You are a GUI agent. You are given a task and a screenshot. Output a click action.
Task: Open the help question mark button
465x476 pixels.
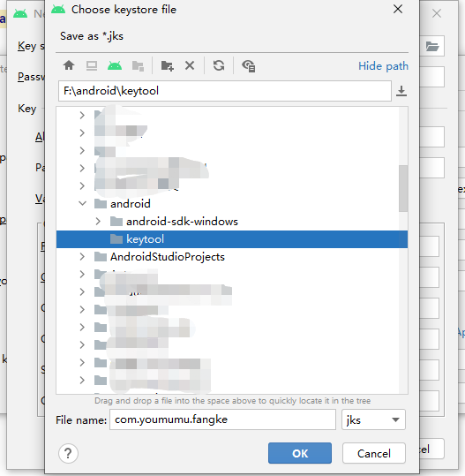(x=68, y=454)
